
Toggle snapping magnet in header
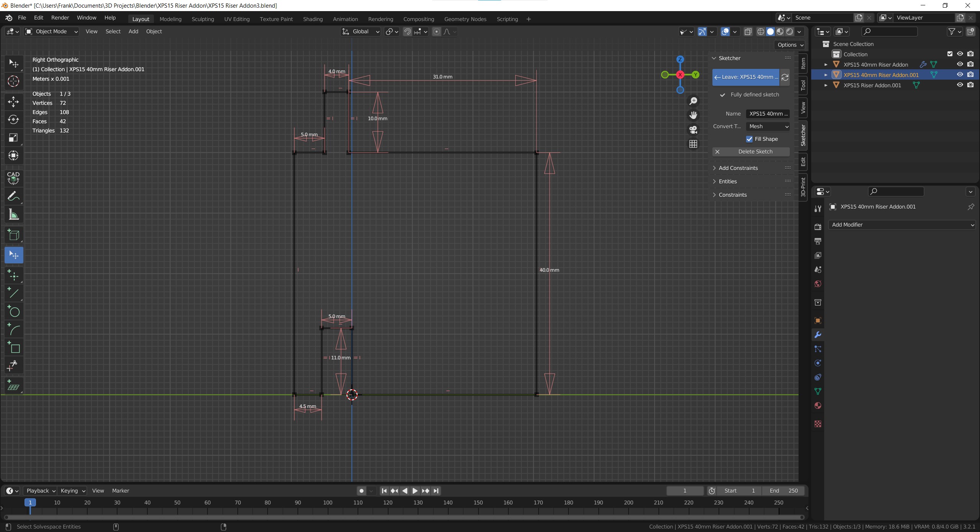click(x=408, y=32)
